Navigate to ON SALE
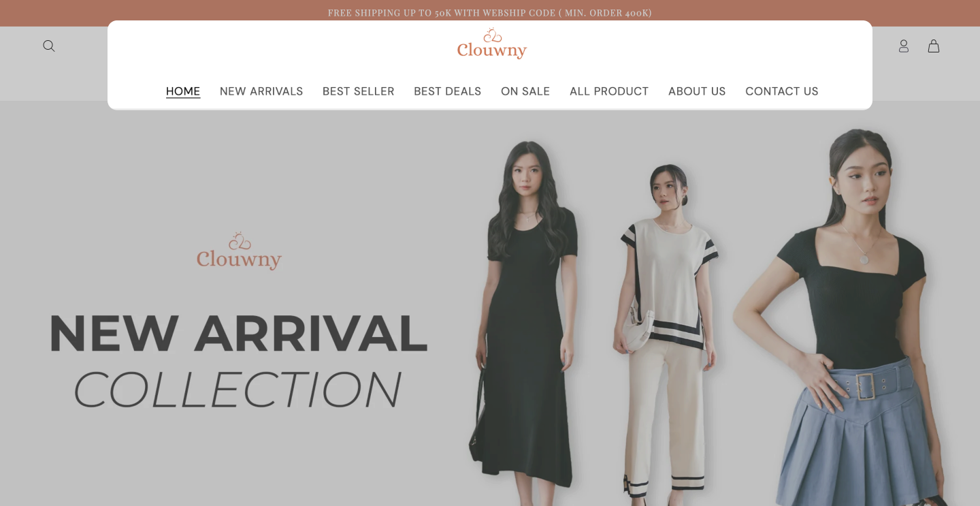The height and width of the screenshot is (506, 980). point(525,91)
